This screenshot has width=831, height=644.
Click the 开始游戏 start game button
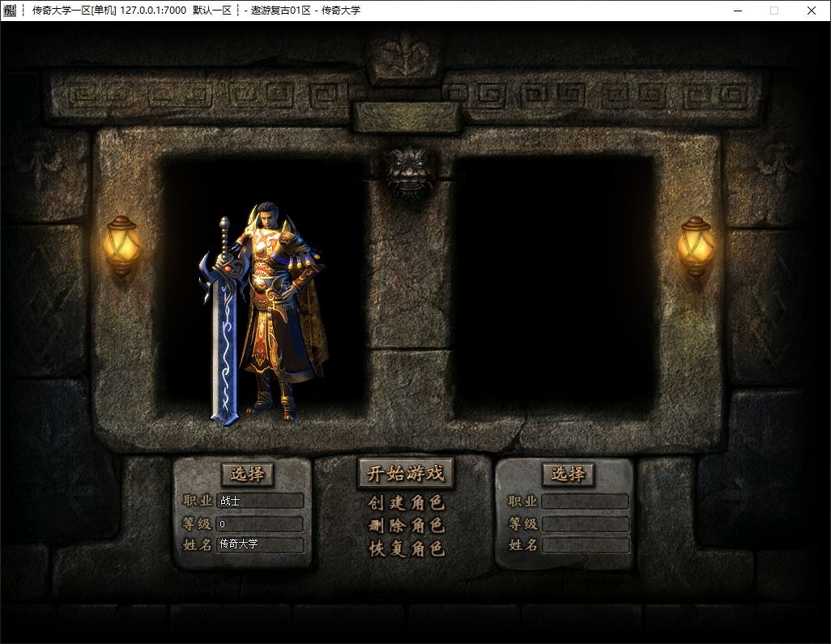[406, 473]
